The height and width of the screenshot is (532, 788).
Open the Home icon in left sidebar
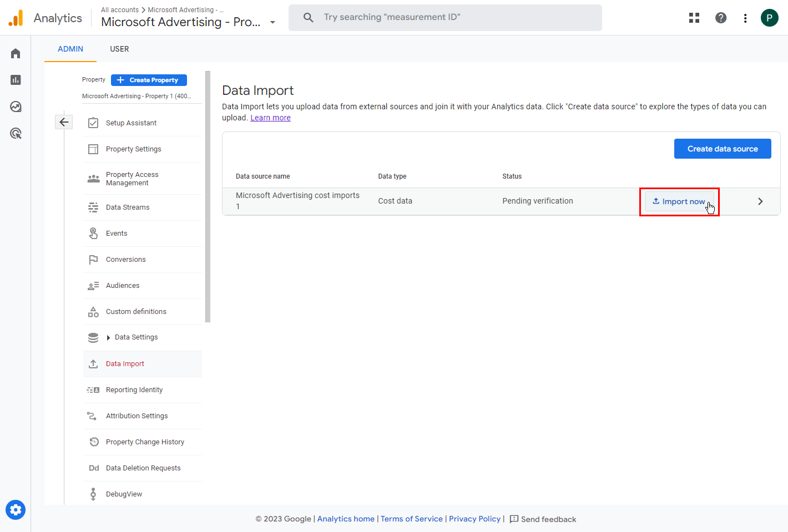(x=16, y=53)
